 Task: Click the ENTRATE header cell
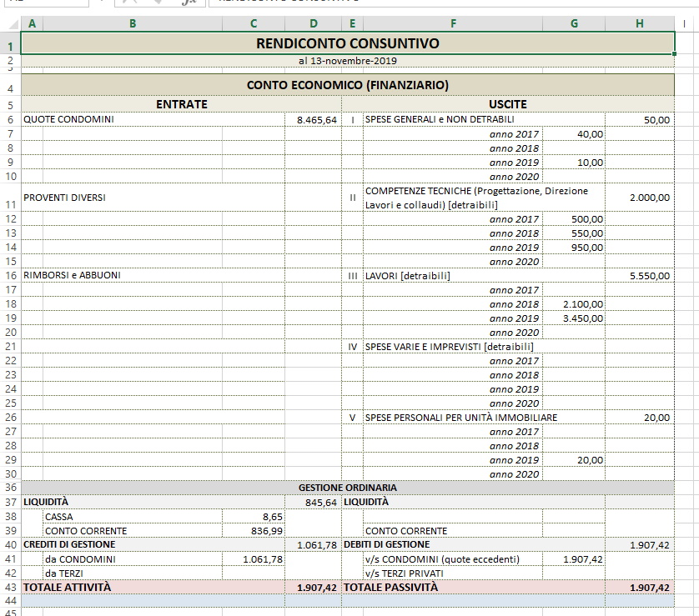[x=182, y=104]
